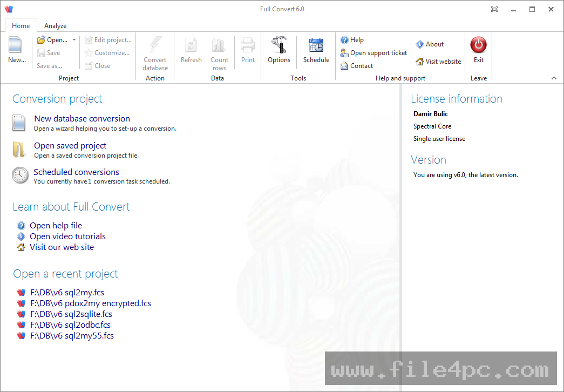
Task: Open the Options tools icon
Action: pos(279,45)
